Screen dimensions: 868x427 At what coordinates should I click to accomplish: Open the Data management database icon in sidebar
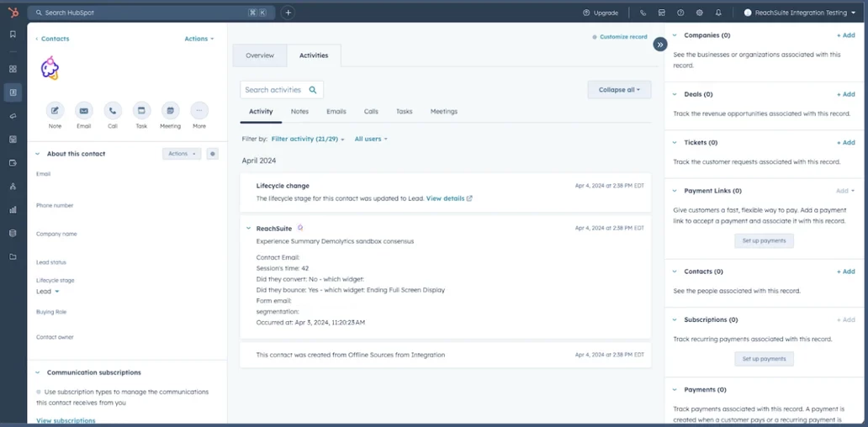13,234
